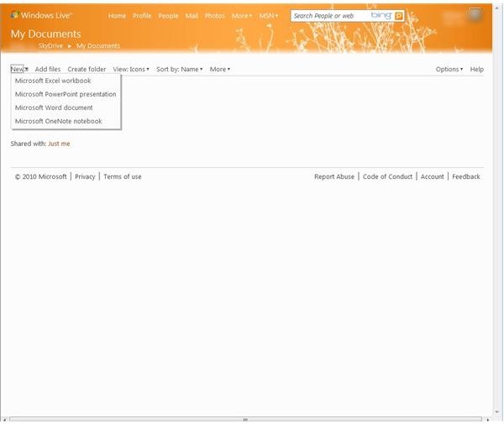Image resolution: width=504 pixels, height=424 pixels.
Task: Open the Options dropdown
Action: pos(449,69)
